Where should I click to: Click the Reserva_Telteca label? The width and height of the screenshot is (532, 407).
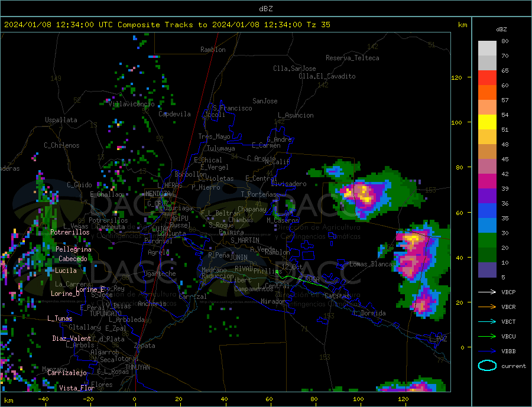(x=352, y=58)
